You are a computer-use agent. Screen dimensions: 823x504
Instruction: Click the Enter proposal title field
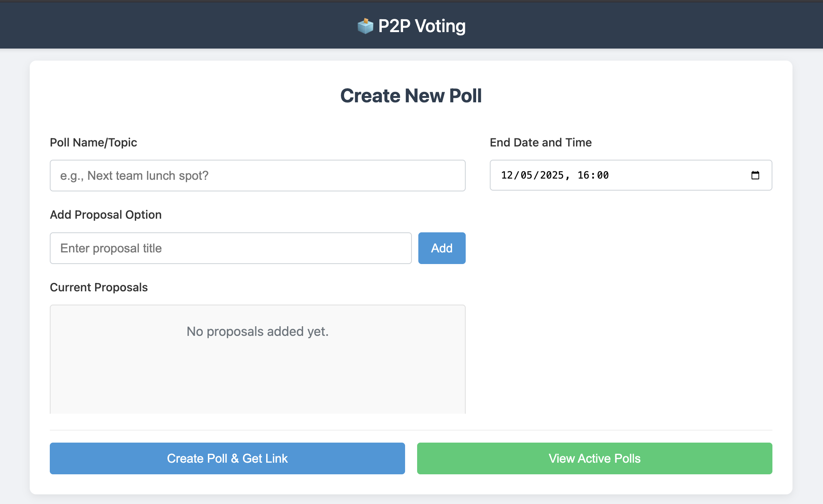230,248
